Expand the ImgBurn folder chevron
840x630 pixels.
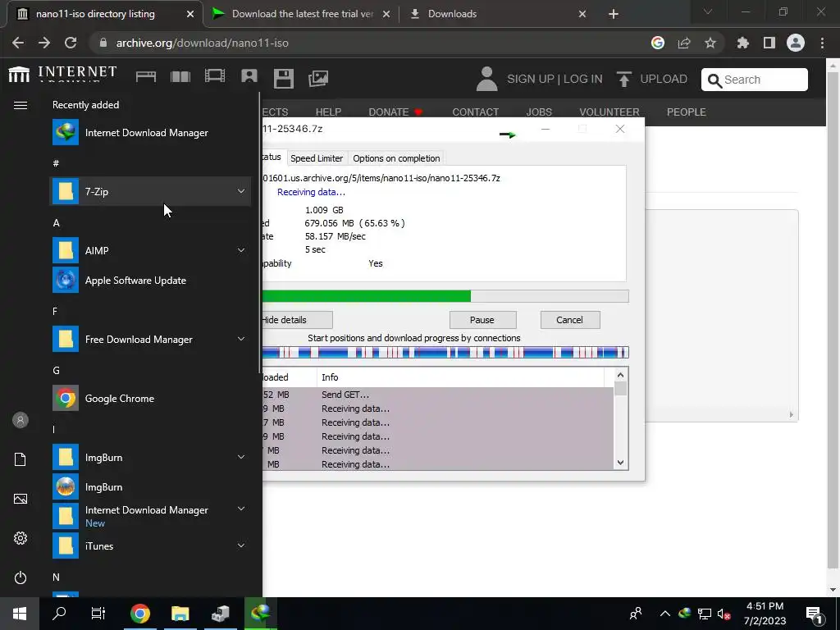click(241, 457)
